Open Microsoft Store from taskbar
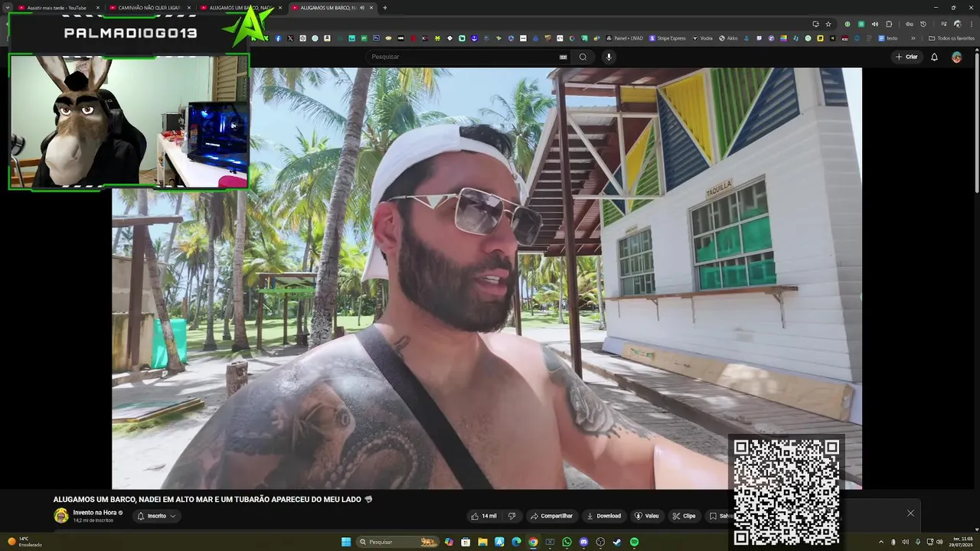Image resolution: width=980 pixels, height=551 pixels. (465, 542)
